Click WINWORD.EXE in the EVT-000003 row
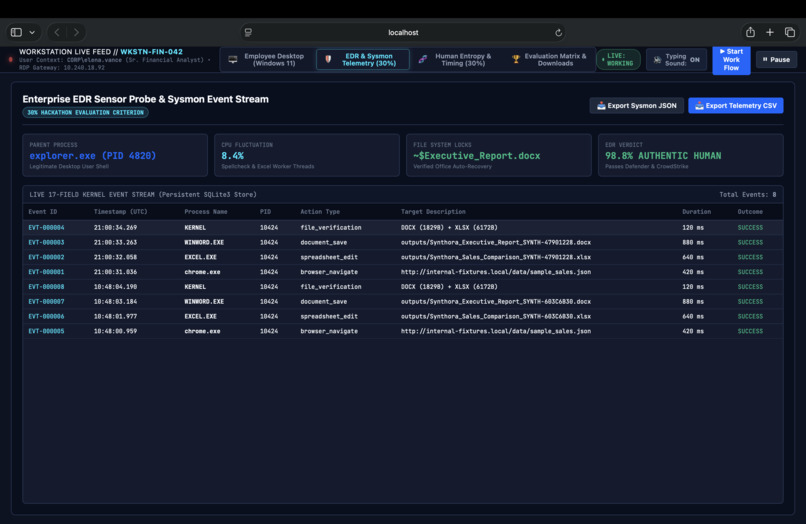Screen dimensions: 806x524 tap(204, 242)
